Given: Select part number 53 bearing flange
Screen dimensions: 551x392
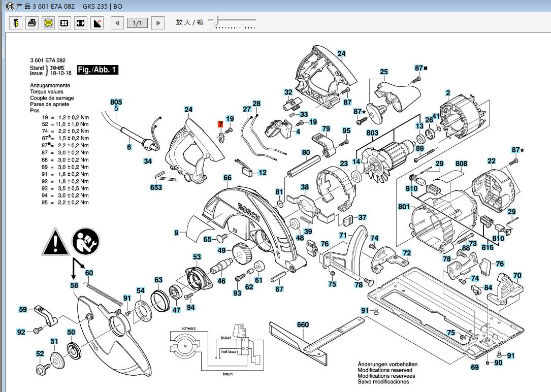Looking at the screenshot, I should pos(197,257).
